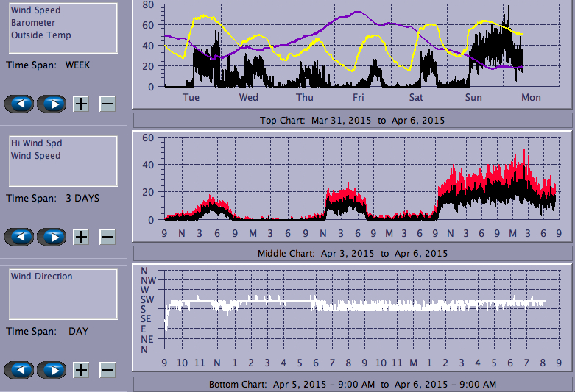This screenshot has height=392, width=575.
Task: Click the middle chart forward arrow button
Action: tap(52, 237)
